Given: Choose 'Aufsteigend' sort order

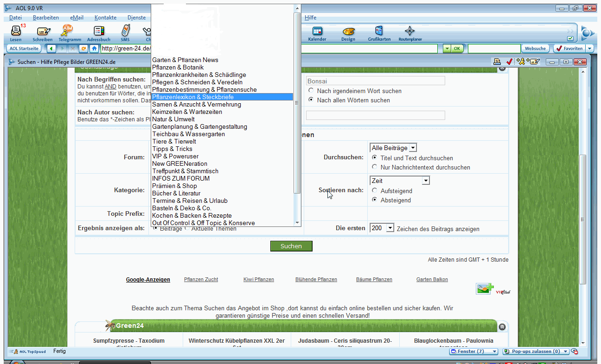Looking at the screenshot, I should coord(375,190).
